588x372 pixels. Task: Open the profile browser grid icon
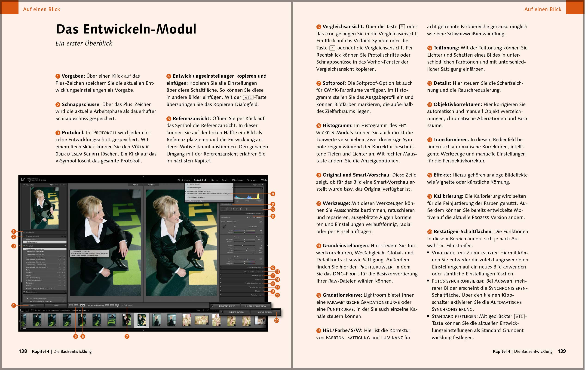point(261,222)
